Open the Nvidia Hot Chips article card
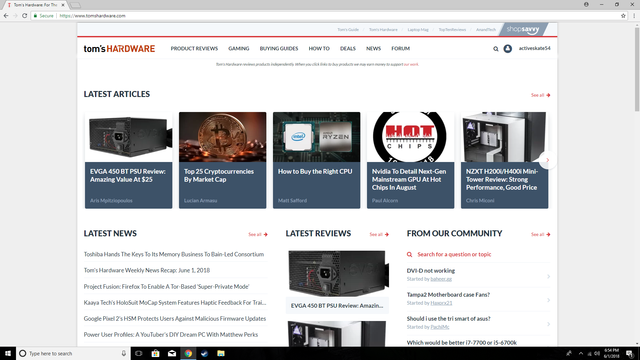This screenshot has height=360, width=640. pyautogui.click(x=410, y=160)
